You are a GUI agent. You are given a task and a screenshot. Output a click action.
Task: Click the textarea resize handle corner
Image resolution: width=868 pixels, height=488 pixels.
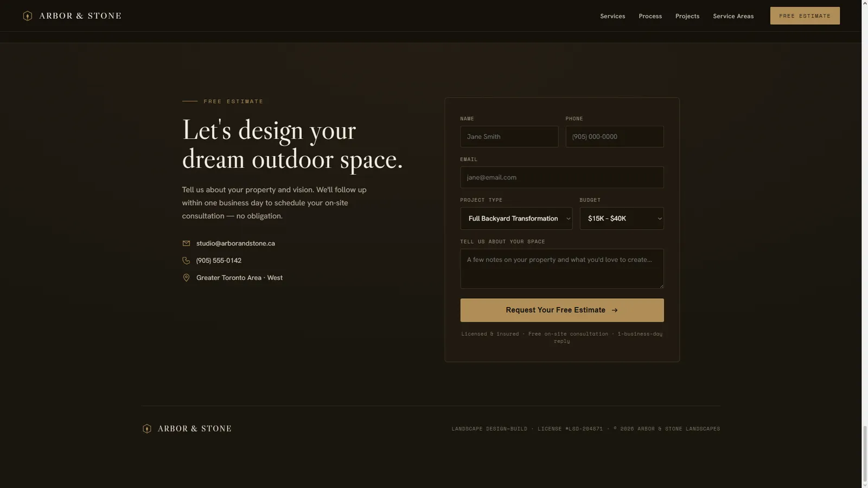[661, 285]
